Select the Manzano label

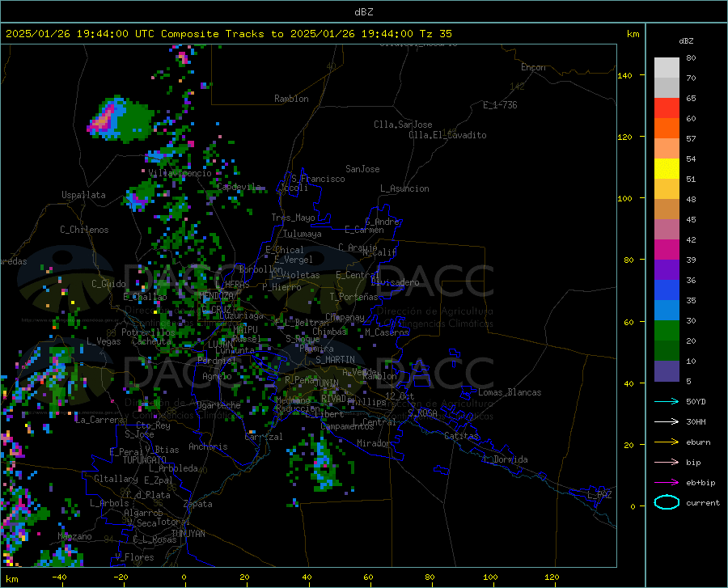point(74,536)
